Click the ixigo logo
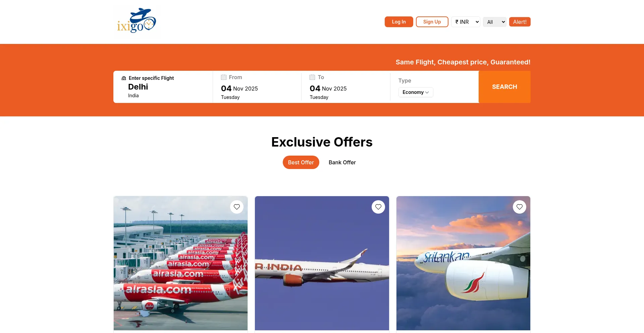The width and height of the screenshot is (644, 333). click(137, 21)
